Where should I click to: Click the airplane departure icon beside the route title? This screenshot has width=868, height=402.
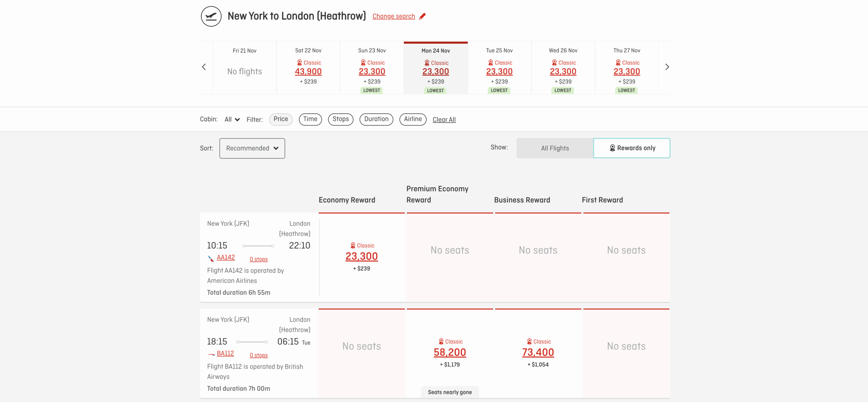click(211, 16)
